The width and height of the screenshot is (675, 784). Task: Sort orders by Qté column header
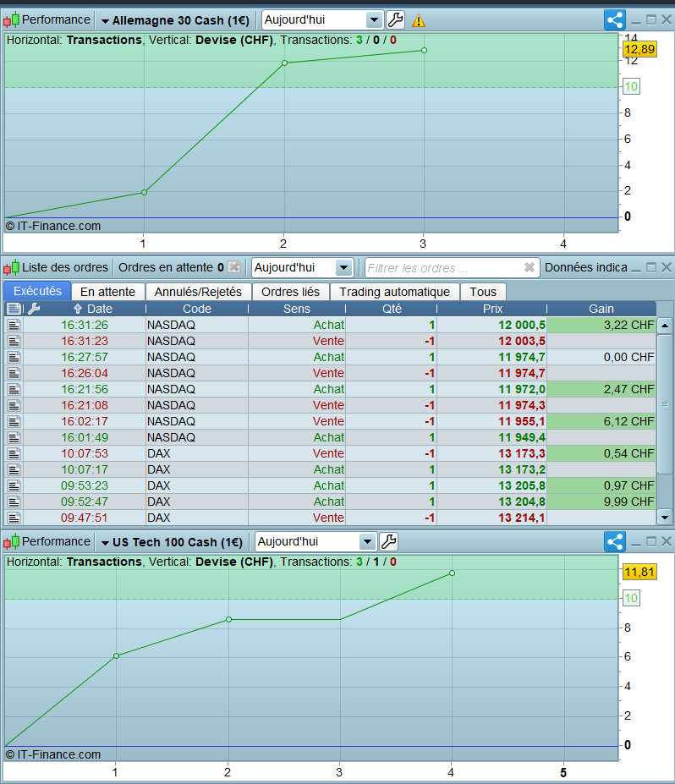(x=392, y=309)
